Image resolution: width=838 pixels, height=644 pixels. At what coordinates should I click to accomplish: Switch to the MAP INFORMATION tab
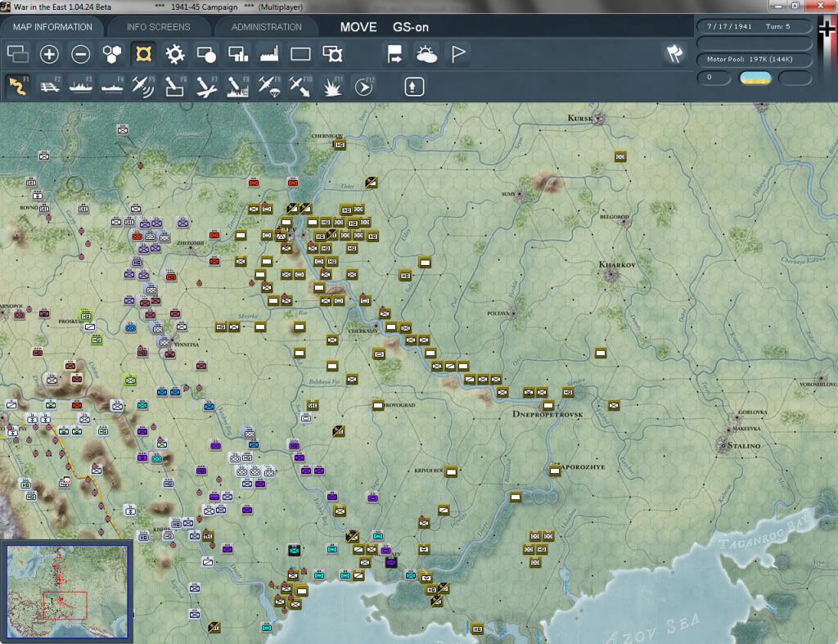pyautogui.click(x=52, y=27)
